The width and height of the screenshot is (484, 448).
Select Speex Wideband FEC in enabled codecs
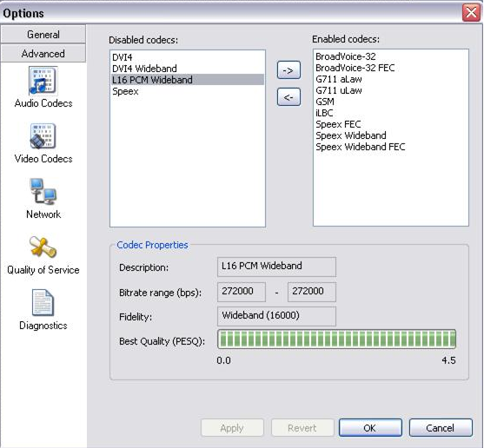[x=391, y=147]
